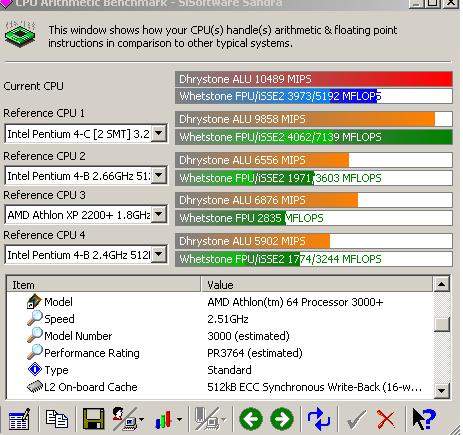
Task: Click the Performance Rating magnifier icon
Action: pos(35,352)
